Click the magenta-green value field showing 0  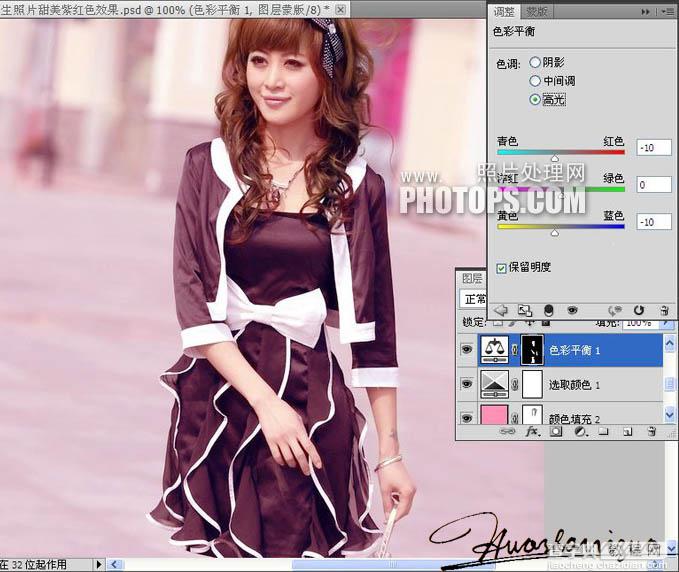point(654,185)
